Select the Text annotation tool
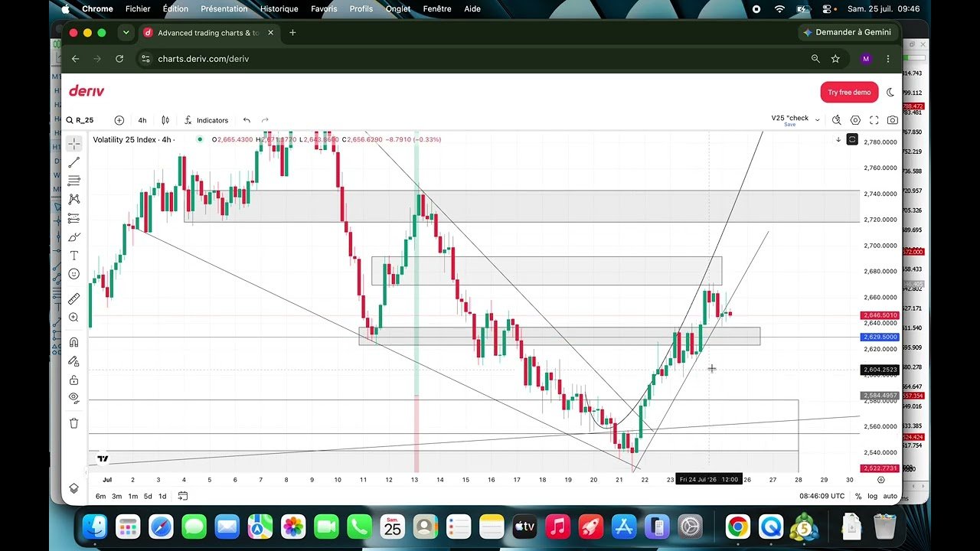The image size is (980, 551). click(x=74, y=256)
